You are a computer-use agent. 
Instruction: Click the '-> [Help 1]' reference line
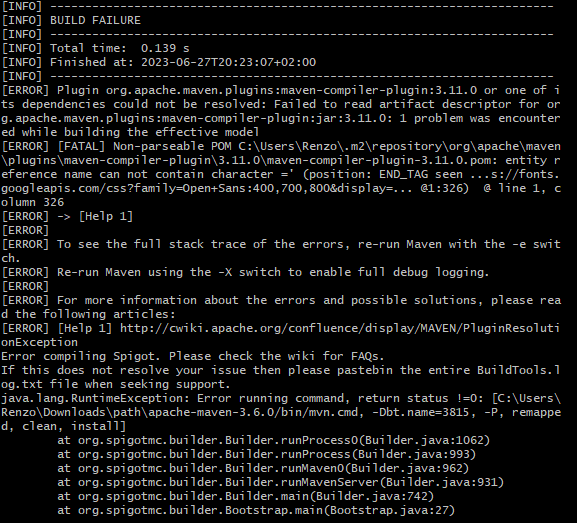[95, 216]
